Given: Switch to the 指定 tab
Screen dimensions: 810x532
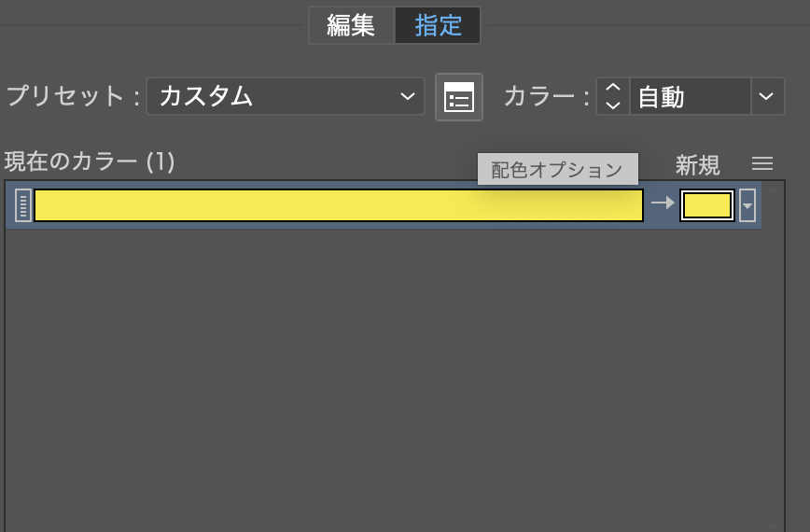Looking at the screenshot, I should [438, 25].
